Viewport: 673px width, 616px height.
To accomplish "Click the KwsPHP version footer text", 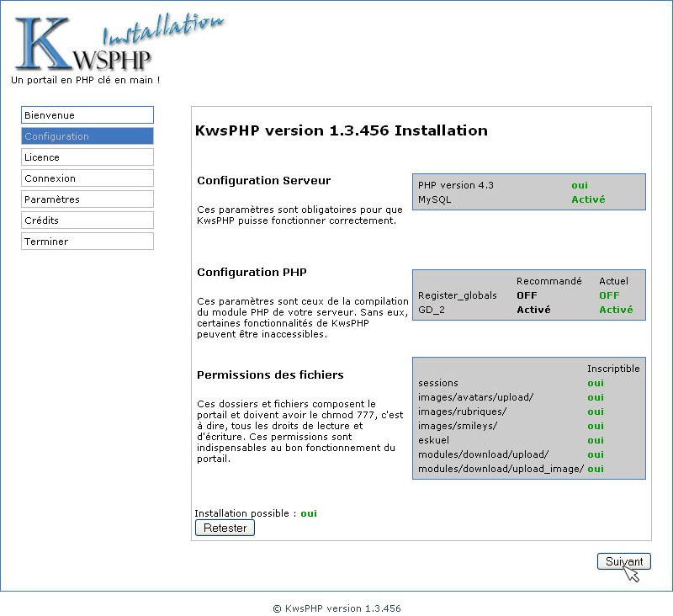I will point(337,608).
